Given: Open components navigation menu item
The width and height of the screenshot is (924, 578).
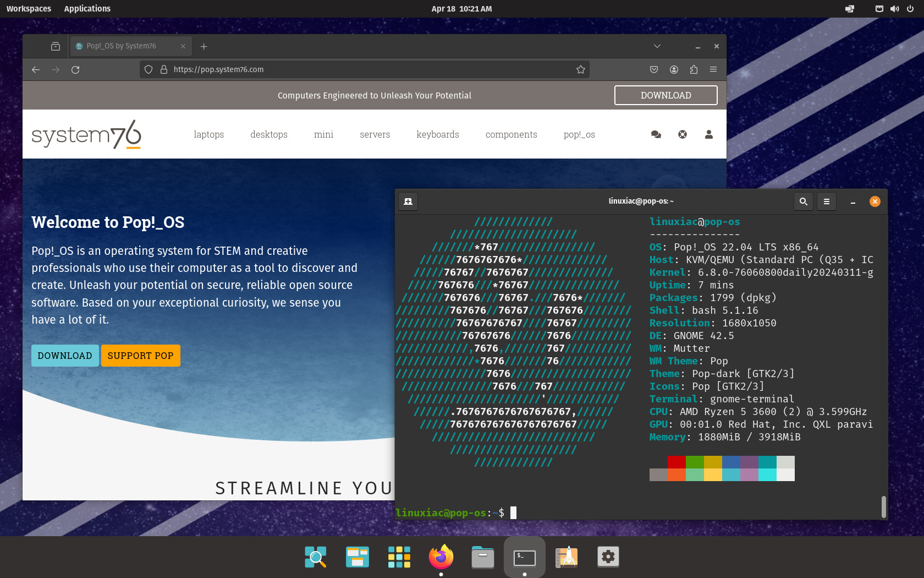Looking at the screenshot, I should click(x=512, y=134).
